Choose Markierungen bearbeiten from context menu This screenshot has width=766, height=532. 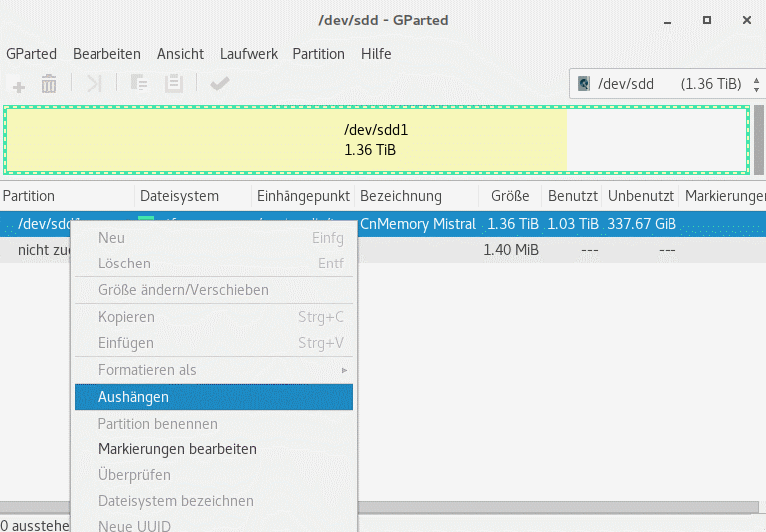point(214,449)
